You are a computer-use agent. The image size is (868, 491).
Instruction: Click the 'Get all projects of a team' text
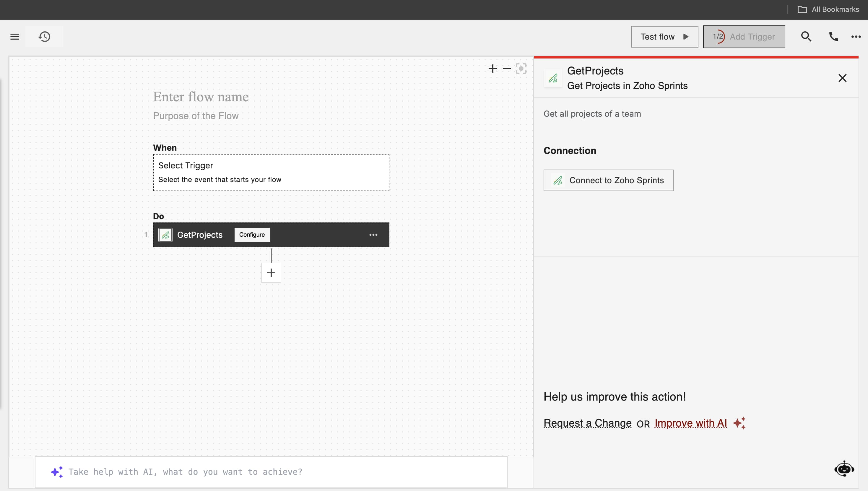point(592,114)
